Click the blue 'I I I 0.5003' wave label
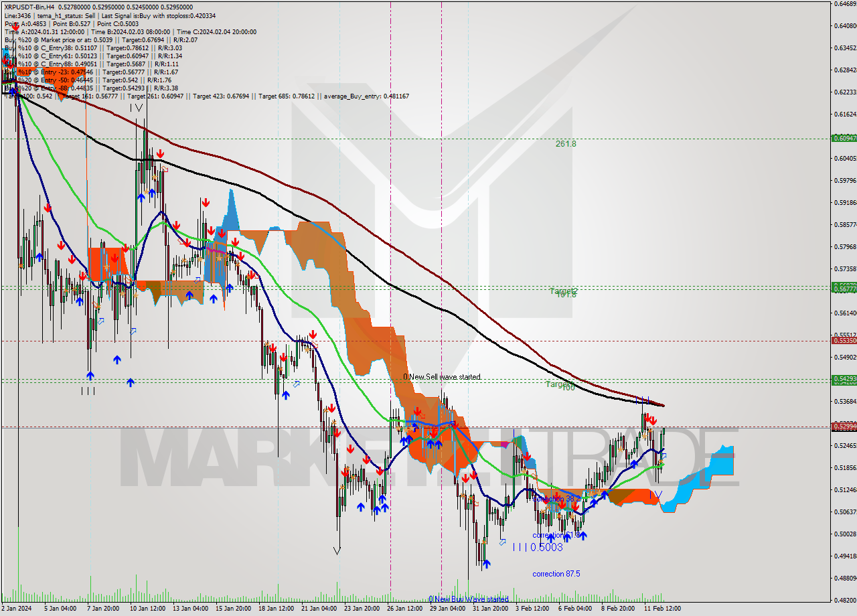Image resolution: width=857 pixels, height=616 pixels. point(538,547)
